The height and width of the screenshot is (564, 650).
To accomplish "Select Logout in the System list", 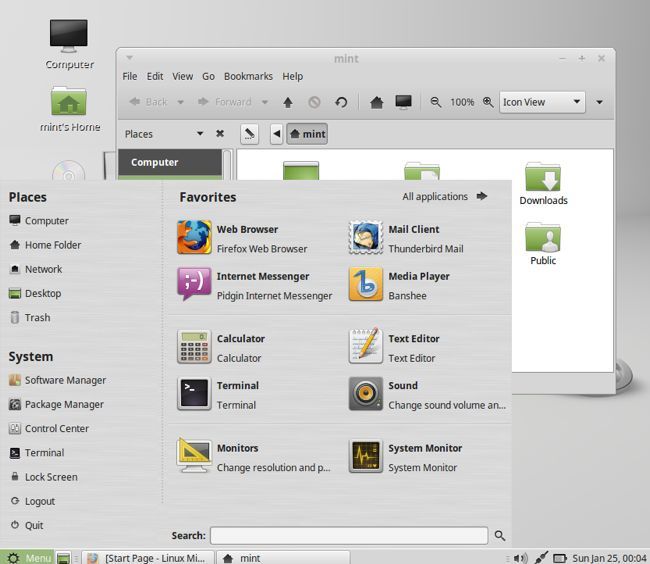I will (x=39, y=501).
